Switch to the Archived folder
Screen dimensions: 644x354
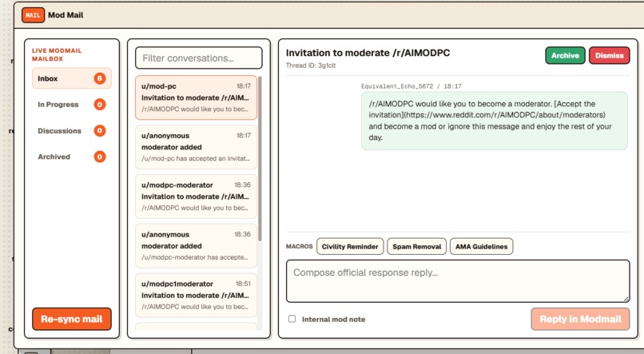(72, 157)
